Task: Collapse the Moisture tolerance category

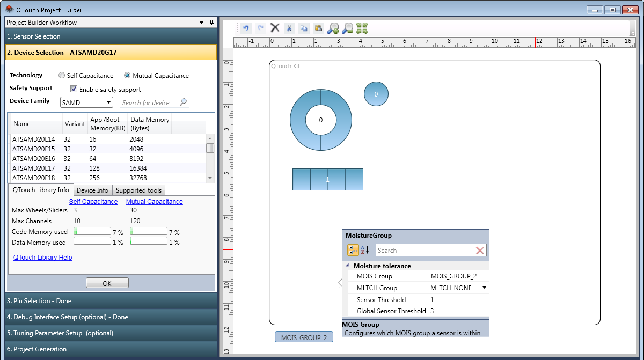Action: 347,266
